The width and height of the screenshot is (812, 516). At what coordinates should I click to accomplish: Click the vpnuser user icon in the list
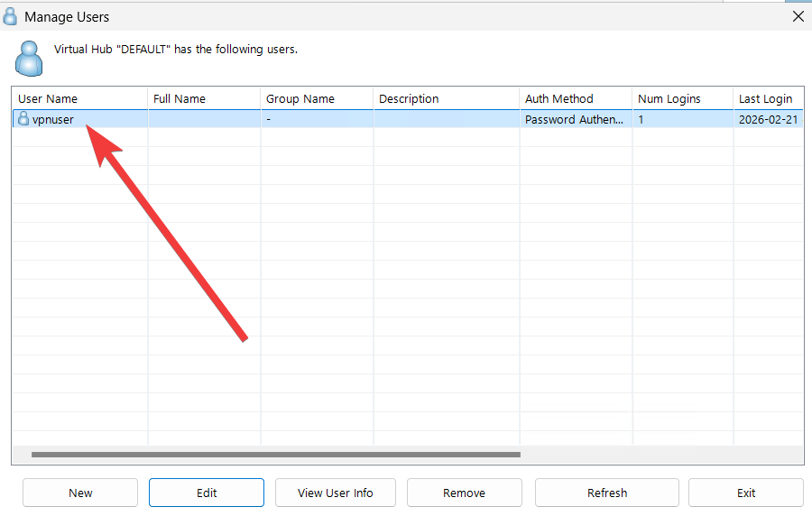[x=23, y=119]
